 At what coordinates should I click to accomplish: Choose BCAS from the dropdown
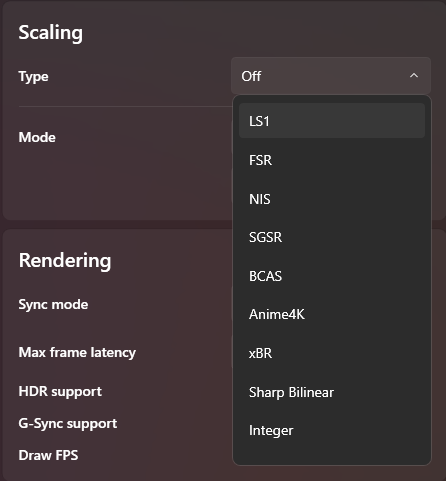point(332,276)
